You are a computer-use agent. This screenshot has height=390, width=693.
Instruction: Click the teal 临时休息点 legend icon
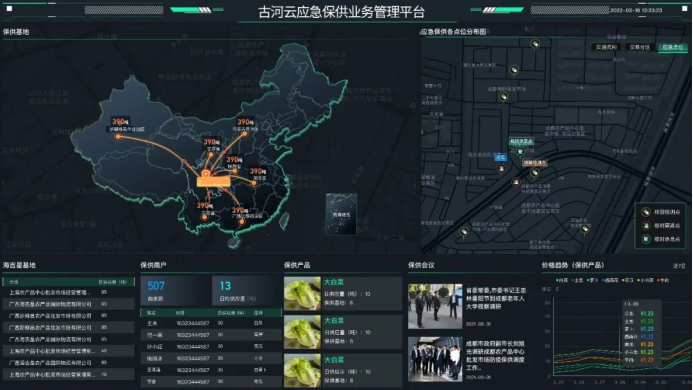coord(646,239)
